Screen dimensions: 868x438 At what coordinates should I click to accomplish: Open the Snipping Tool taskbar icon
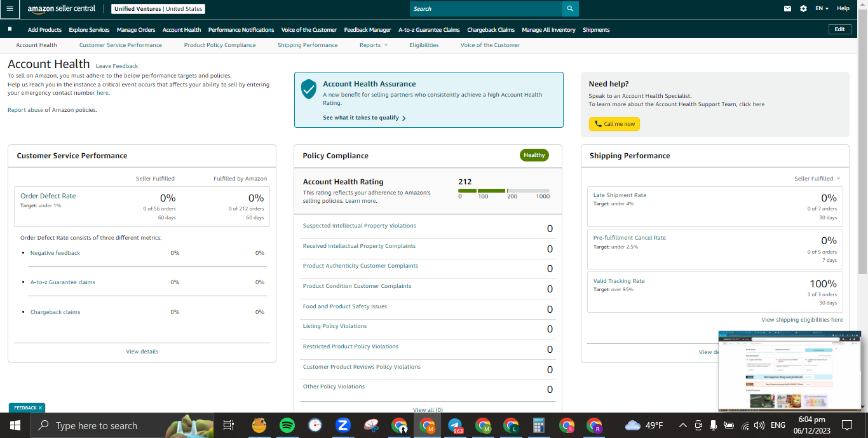click(x=371, y=425)
